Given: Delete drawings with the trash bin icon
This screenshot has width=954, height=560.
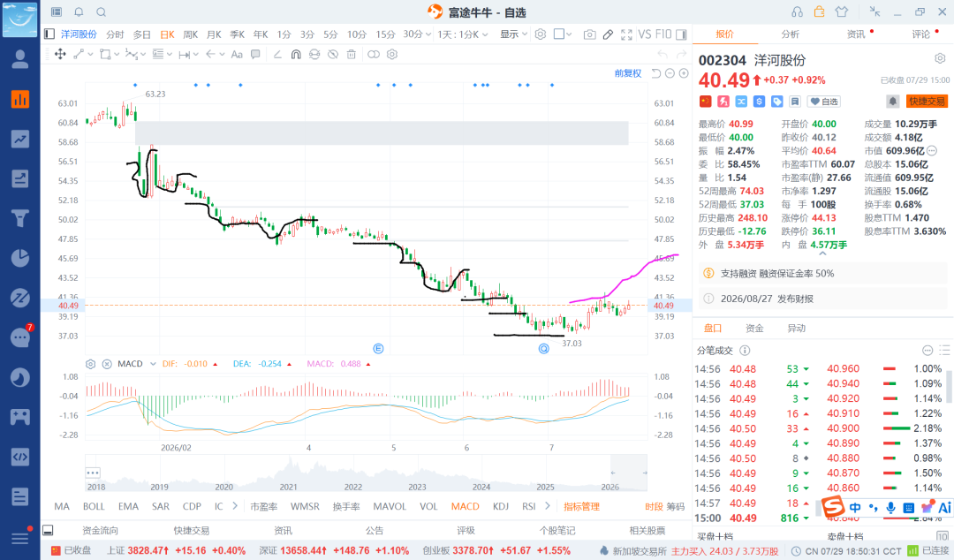Looking at the screenshot, I should click(351, 54).
